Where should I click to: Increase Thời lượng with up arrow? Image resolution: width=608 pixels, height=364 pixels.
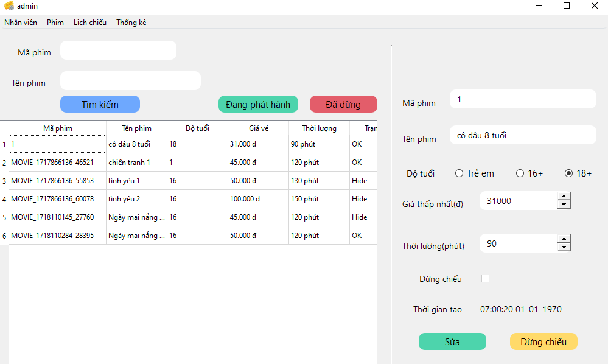point(564,239)
